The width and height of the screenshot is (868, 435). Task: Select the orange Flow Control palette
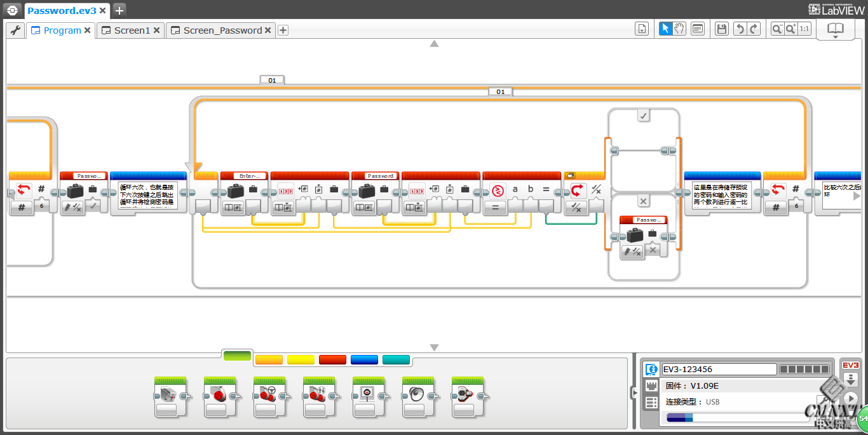click(268, 359)
